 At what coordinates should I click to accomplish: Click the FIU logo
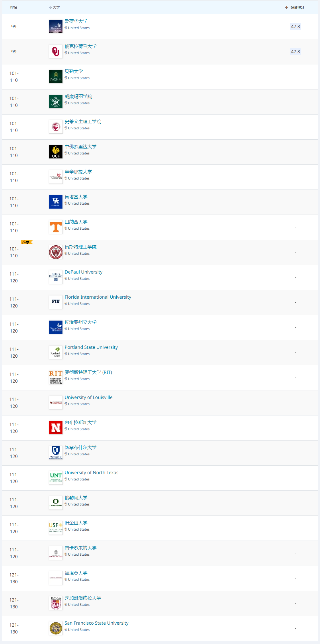[56, 302]
